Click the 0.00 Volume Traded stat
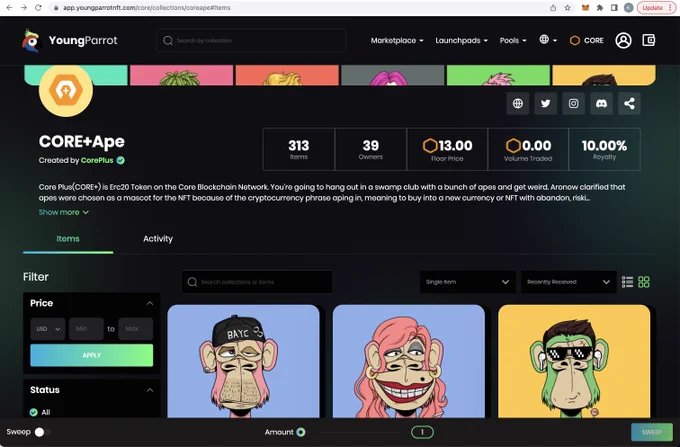Screen dimensions: 680x447 coord(528,149)
